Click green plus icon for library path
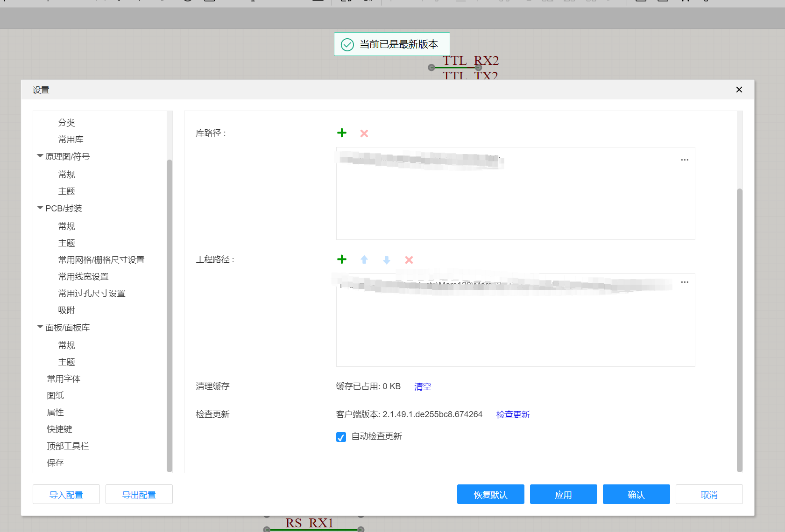Viewport: 785px width, 532px height. pyautogui.click(x=342, y=133)
